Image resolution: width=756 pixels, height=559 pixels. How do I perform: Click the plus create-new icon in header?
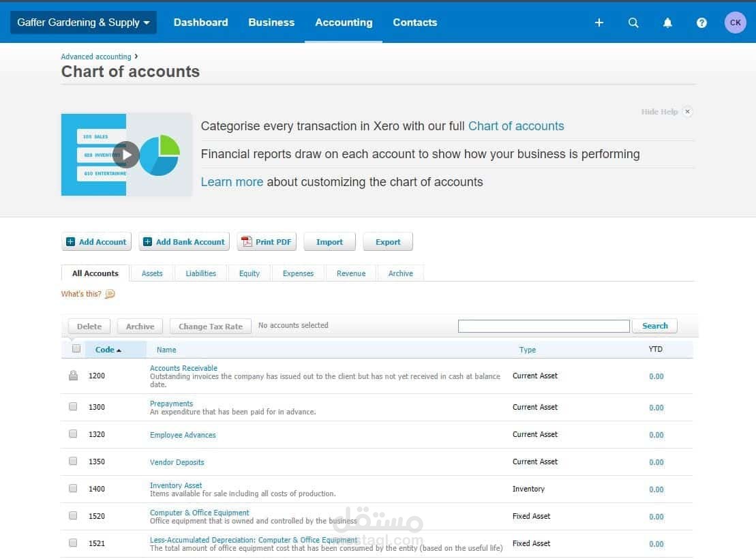click(x=599, y=22)
